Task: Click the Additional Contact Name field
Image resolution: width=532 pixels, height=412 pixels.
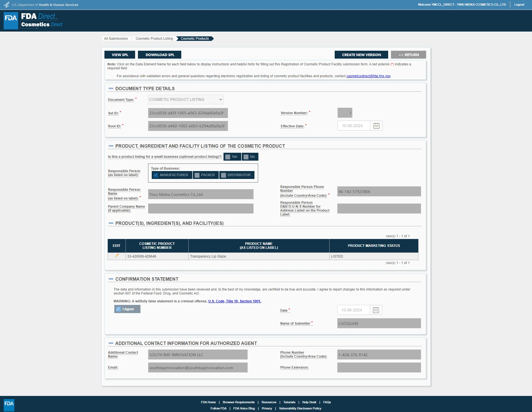Action: coord(198,355)
